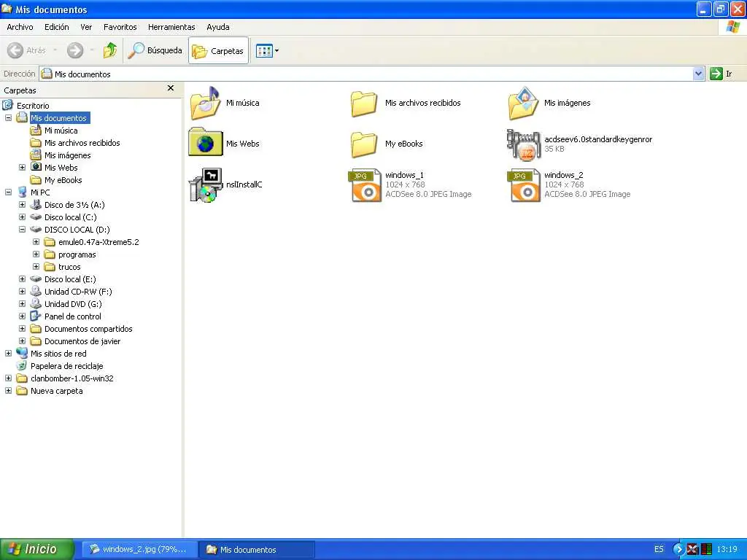Close the Carpetas side panel
This screenshot has height=560, width=747.
tap(171, 88)
